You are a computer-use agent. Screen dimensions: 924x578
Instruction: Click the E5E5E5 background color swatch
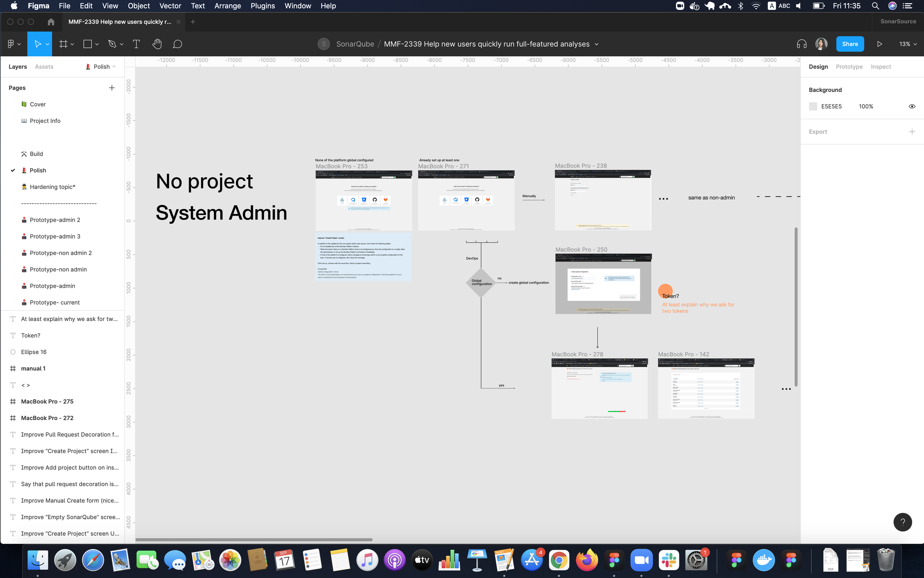(813, 106)
